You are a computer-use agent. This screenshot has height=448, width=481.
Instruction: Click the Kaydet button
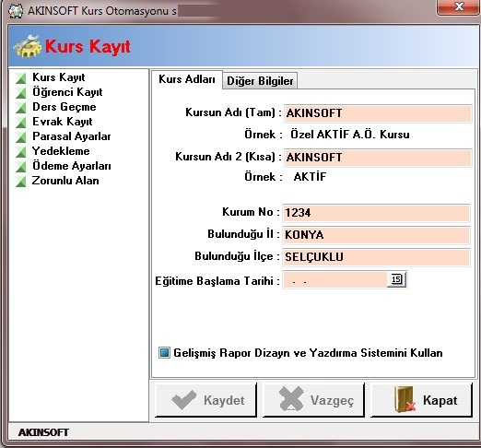(x=205, y=400)
